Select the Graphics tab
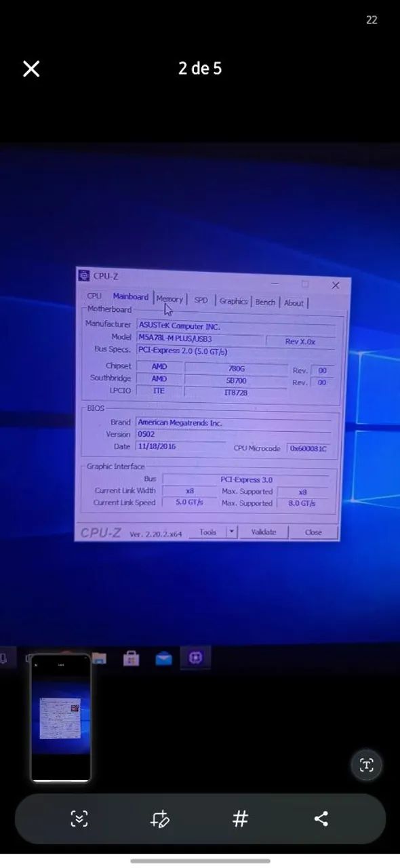This screenshot has width=400, height=868. point(233,301)
